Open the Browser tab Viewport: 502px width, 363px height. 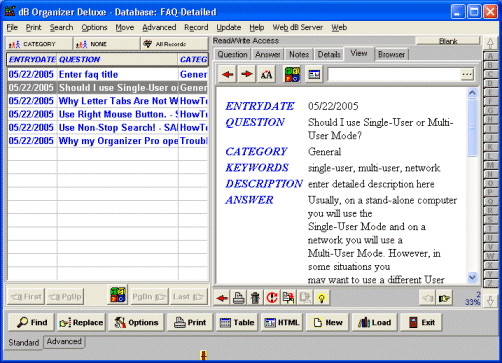point(391,54)
